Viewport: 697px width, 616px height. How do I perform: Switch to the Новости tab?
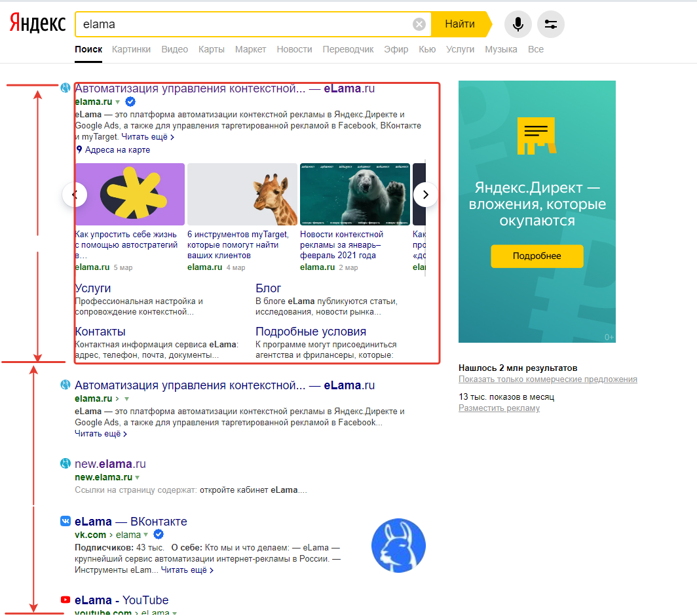294,49
